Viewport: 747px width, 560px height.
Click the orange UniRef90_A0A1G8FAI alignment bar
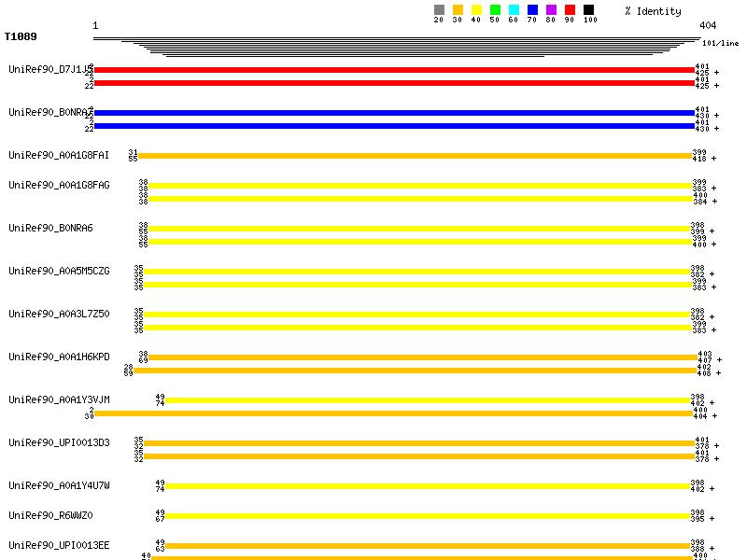click(x=415, y=156)
